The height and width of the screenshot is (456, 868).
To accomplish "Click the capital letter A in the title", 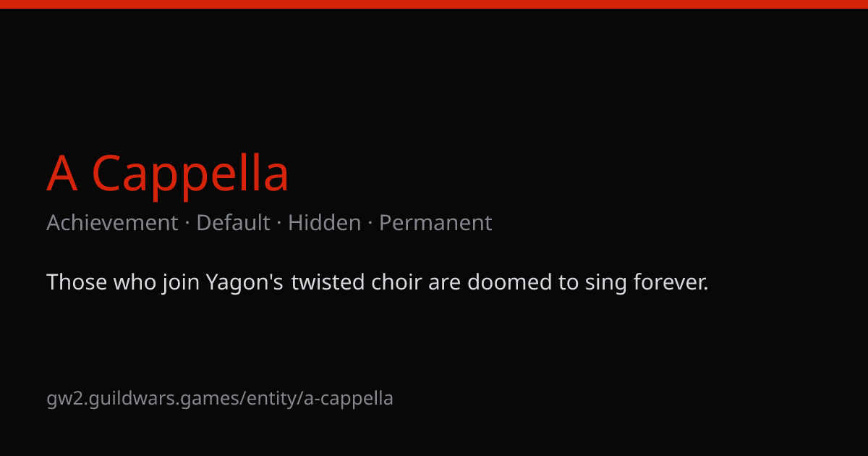I will 62,174.
